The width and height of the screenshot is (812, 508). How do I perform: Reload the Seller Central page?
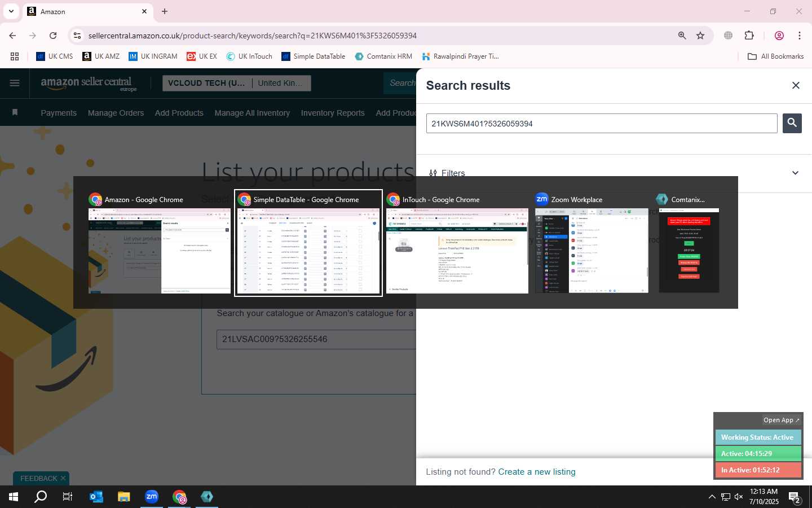coord(53,36)
